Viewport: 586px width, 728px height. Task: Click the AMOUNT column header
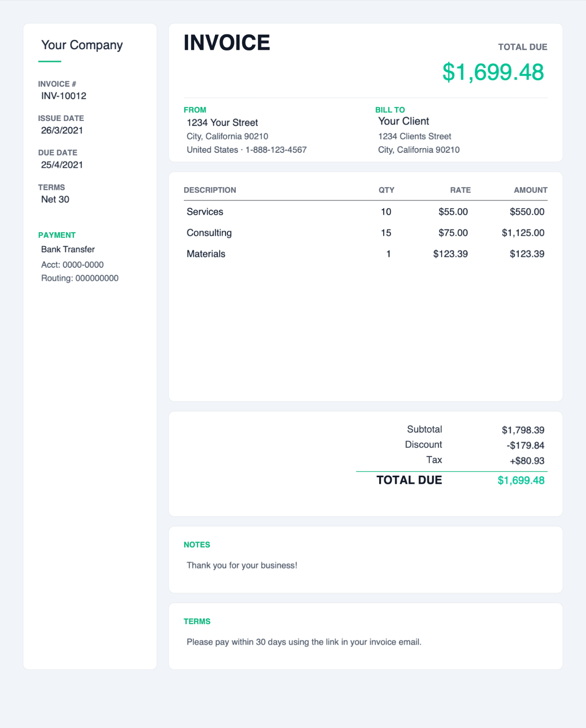(531, 190)
